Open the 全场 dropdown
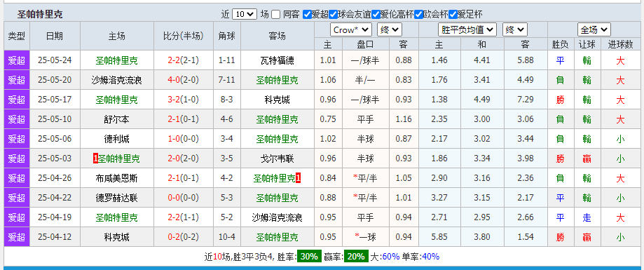Image resolution: width=644 pixels, height=270 pixels. (x=594, y=29)
